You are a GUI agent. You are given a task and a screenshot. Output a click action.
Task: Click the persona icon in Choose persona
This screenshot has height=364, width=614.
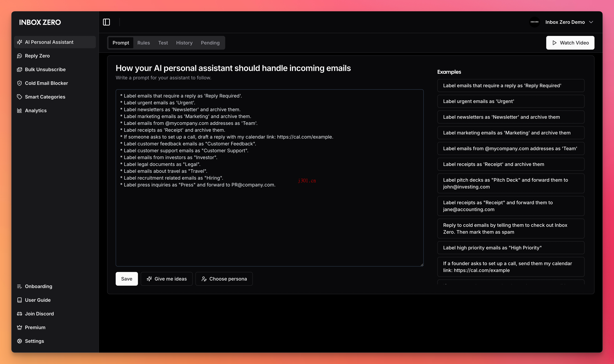coord(204,279)
